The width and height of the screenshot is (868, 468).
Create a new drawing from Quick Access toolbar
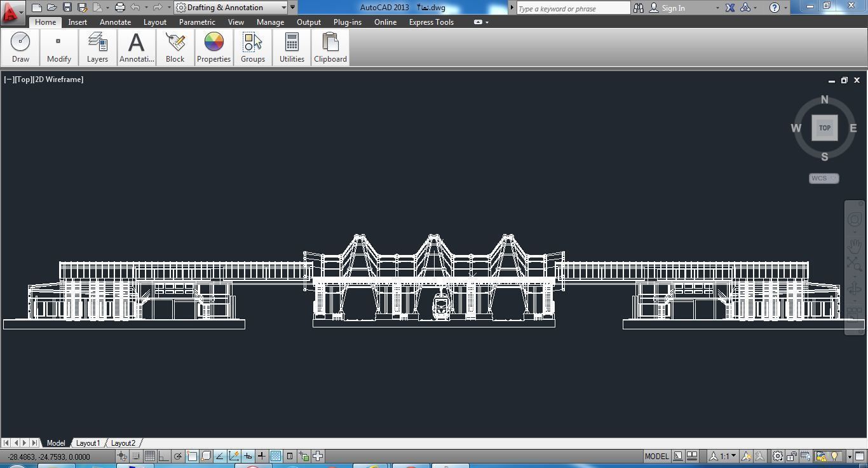(37, 8)
